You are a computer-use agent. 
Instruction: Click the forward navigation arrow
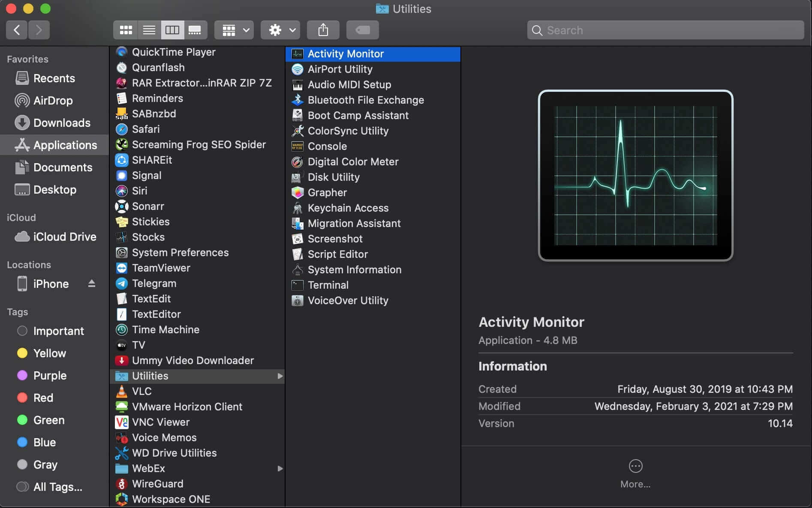(x=39, y=30)
